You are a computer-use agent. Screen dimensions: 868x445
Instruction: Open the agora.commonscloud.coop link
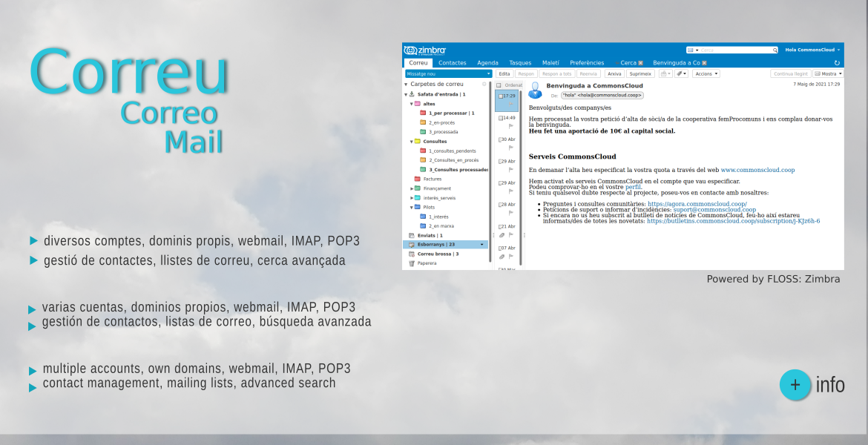pos(697,204)
